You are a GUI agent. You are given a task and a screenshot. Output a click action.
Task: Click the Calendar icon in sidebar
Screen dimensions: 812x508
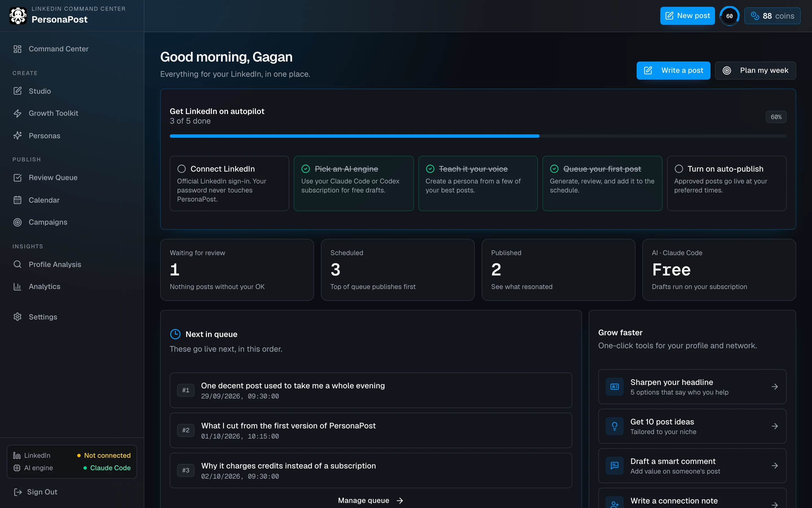pyautogui.click(x=17, y=200)
